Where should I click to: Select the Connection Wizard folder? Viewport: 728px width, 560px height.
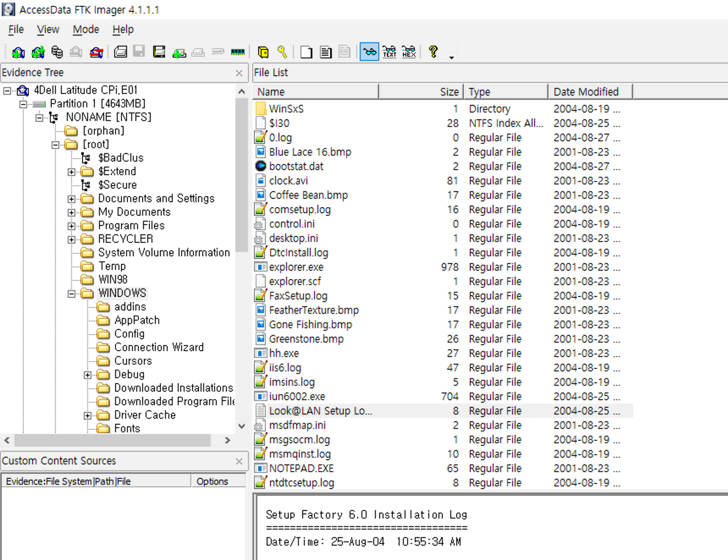pyautogui.click(x=159, y=348)
